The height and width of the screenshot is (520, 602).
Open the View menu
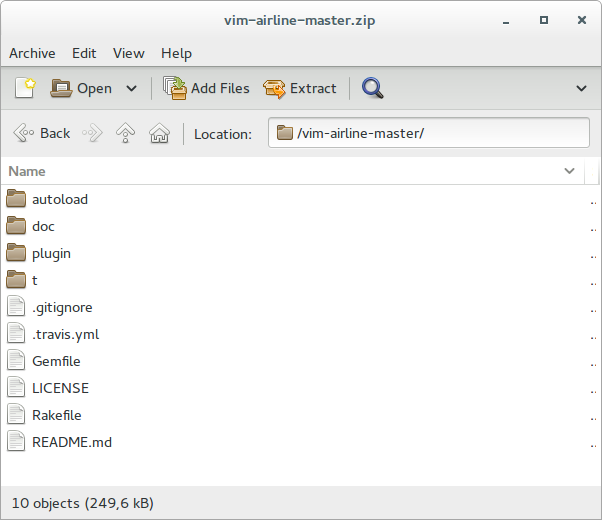coord(129,53)
